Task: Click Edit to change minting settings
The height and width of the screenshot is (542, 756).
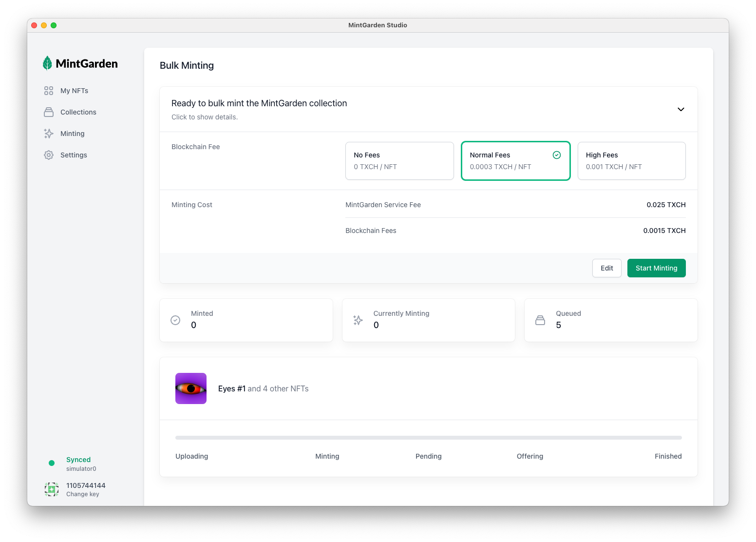Action: 606,268
